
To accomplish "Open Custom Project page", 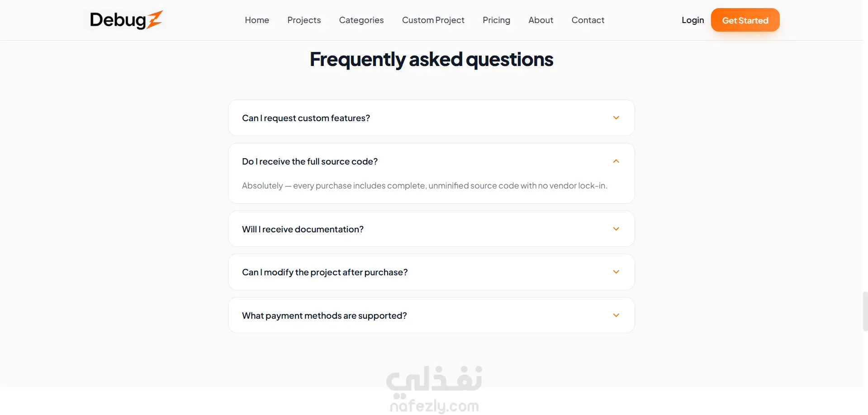I will [x=433, y=20].
